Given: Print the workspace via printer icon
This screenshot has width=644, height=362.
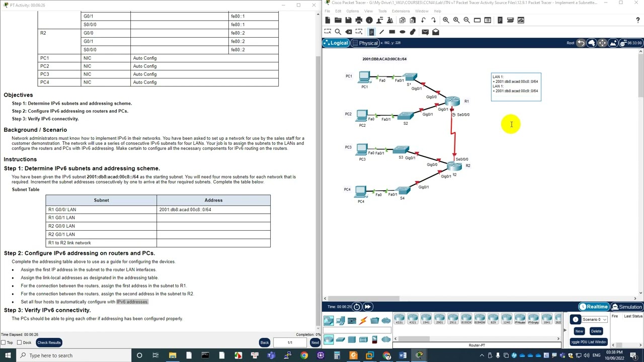Looking at the screenshot, I should (x=359, y=20).
